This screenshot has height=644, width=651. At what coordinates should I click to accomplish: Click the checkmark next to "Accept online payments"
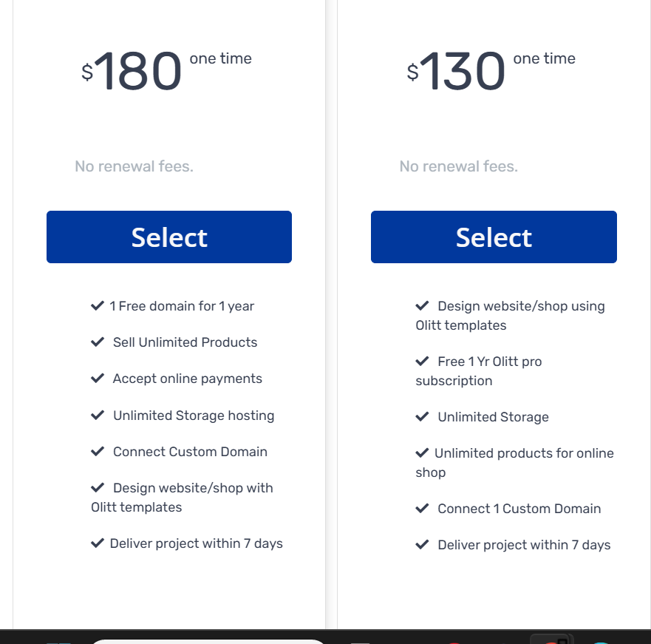coord(97,379)
